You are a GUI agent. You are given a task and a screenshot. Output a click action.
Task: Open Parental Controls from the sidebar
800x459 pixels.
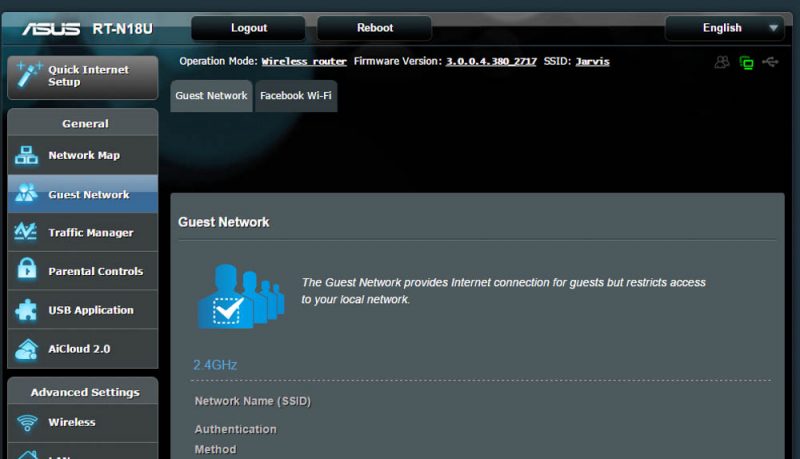83,271
